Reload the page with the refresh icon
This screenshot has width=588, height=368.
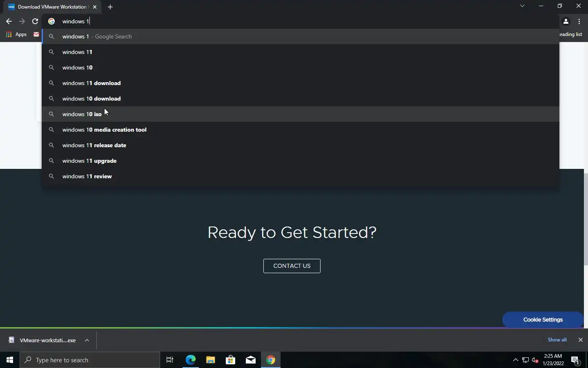35,21
